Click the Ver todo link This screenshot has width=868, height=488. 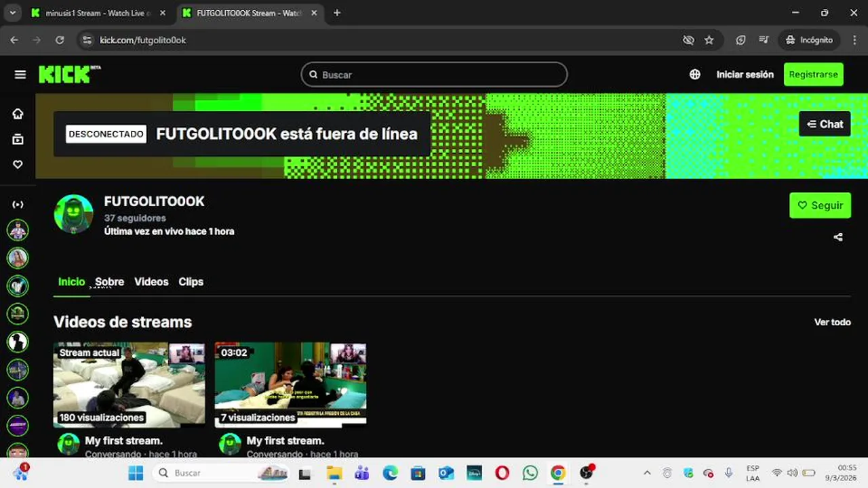click(x=832, y=322)
